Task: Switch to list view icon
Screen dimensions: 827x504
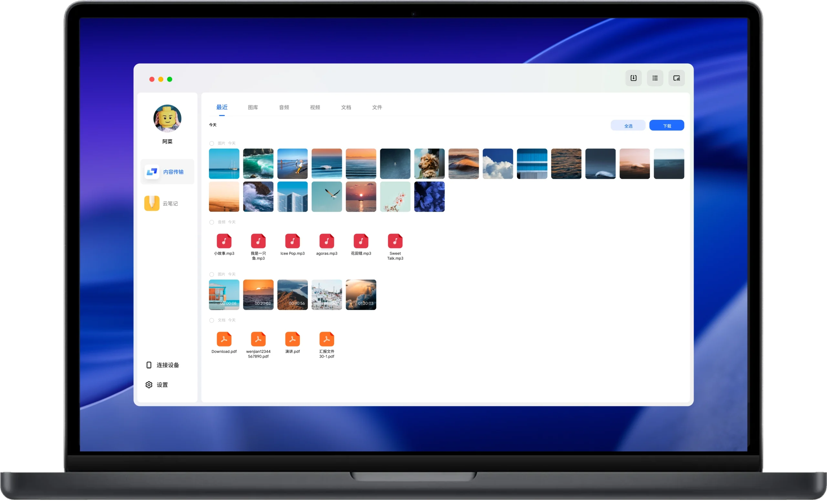Action: click(x=655, y=78)
